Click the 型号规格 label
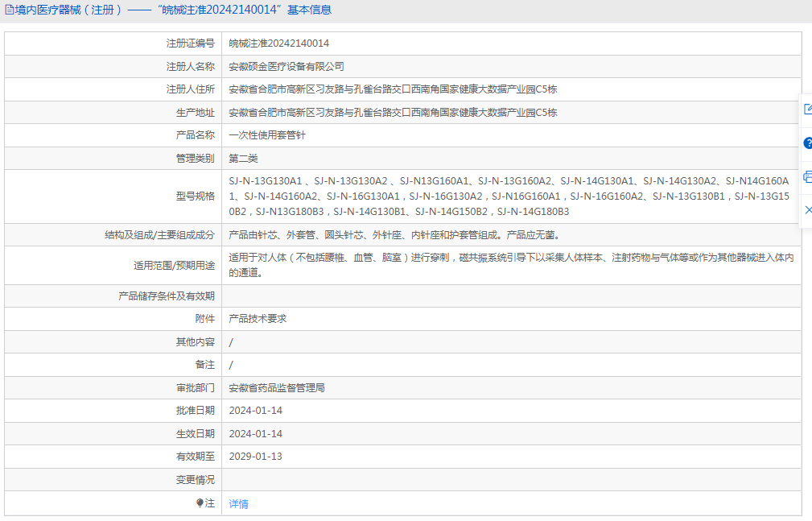Viewport: 812px width, 521px height. click(196, 196)
